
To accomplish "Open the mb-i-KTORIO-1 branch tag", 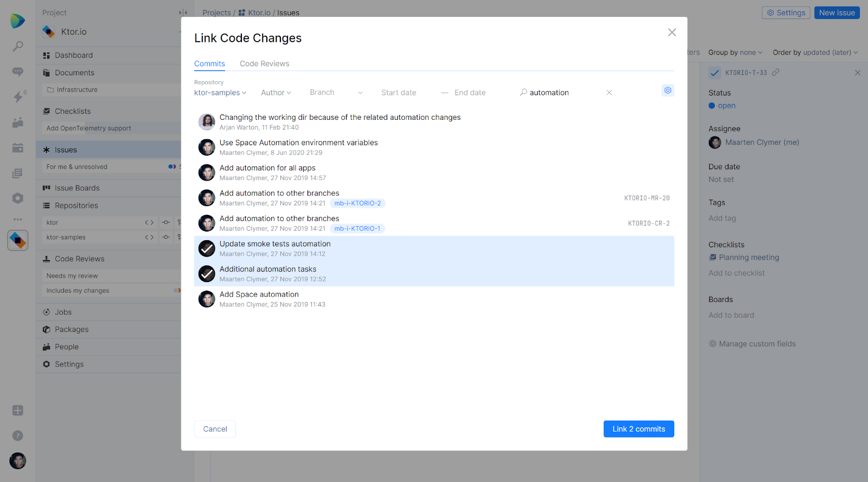I will [x=358, y=229].
